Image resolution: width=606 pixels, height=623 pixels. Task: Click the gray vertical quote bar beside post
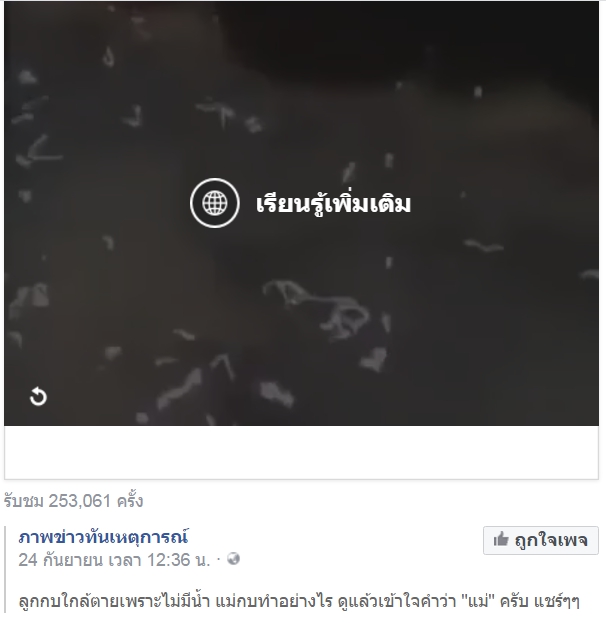6,572
